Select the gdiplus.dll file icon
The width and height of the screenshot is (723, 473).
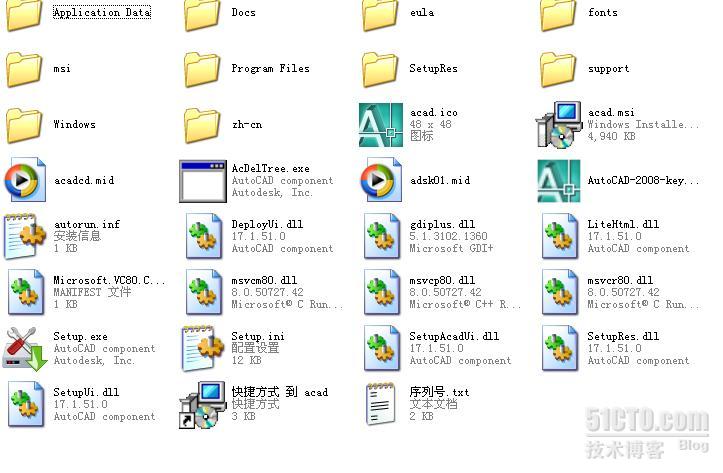coord(381,236)
